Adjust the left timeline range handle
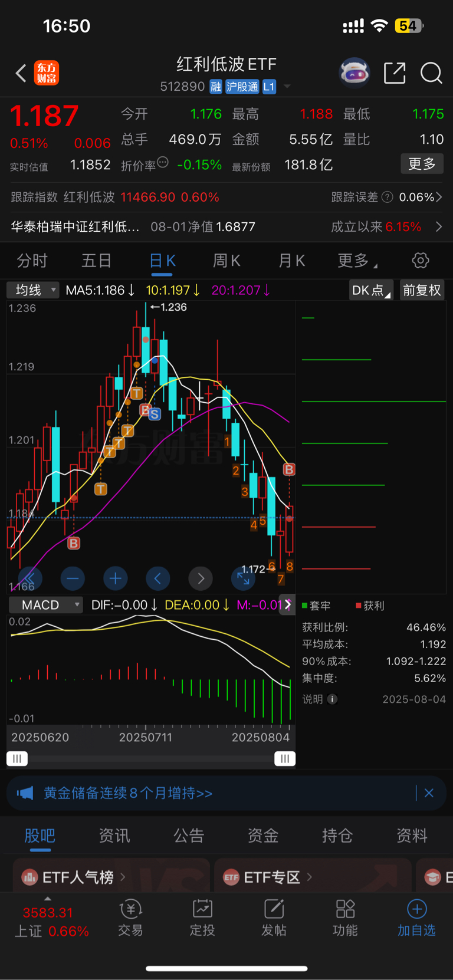The height and width of the screenshot is (980, 453). pyautogui.click(x=17, y=759)
